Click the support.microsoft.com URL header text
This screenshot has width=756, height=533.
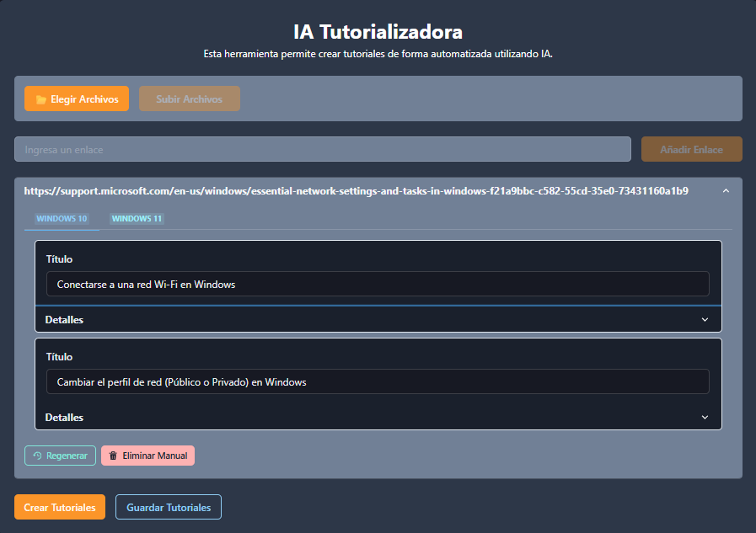pyautogui.click(x=356, y=191)
